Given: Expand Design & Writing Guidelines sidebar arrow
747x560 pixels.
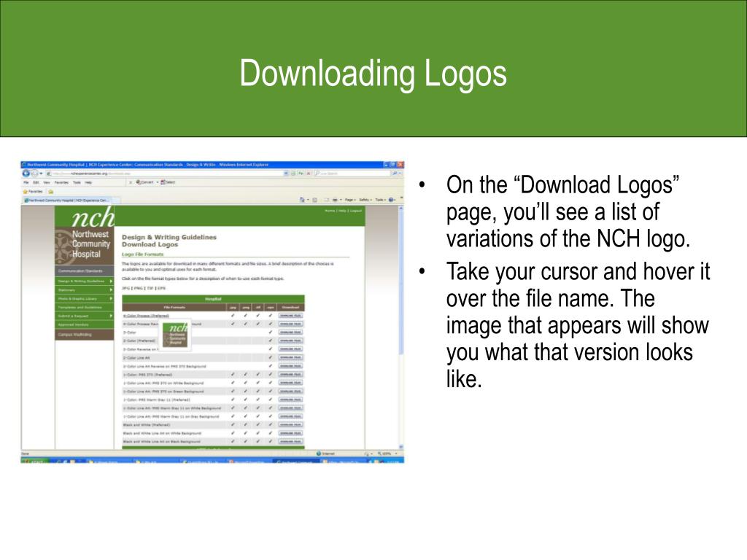Looking at the screenshot, I should [111, 281].
